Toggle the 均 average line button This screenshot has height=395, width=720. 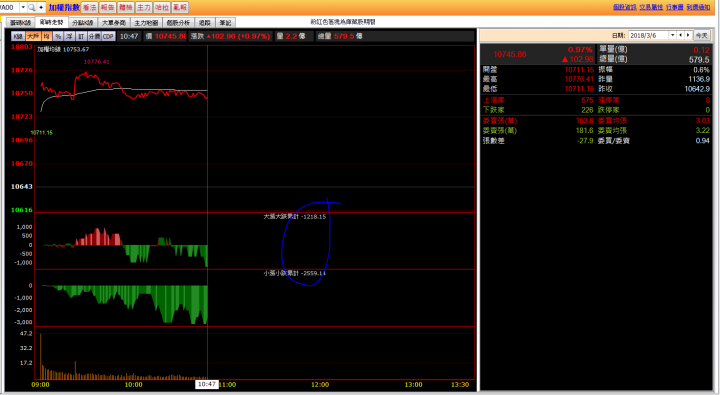tap(46, 36)
